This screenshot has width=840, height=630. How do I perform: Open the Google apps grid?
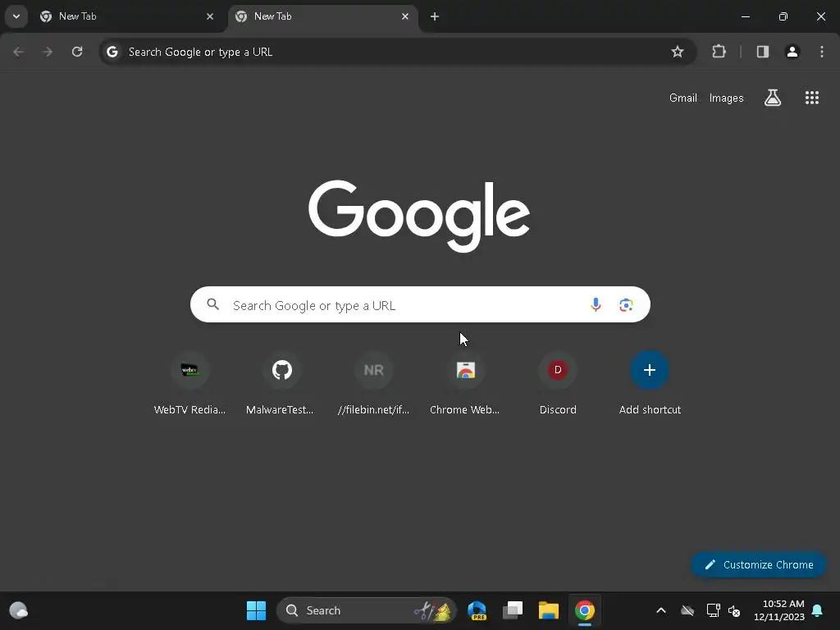click(x=811, y=98)
